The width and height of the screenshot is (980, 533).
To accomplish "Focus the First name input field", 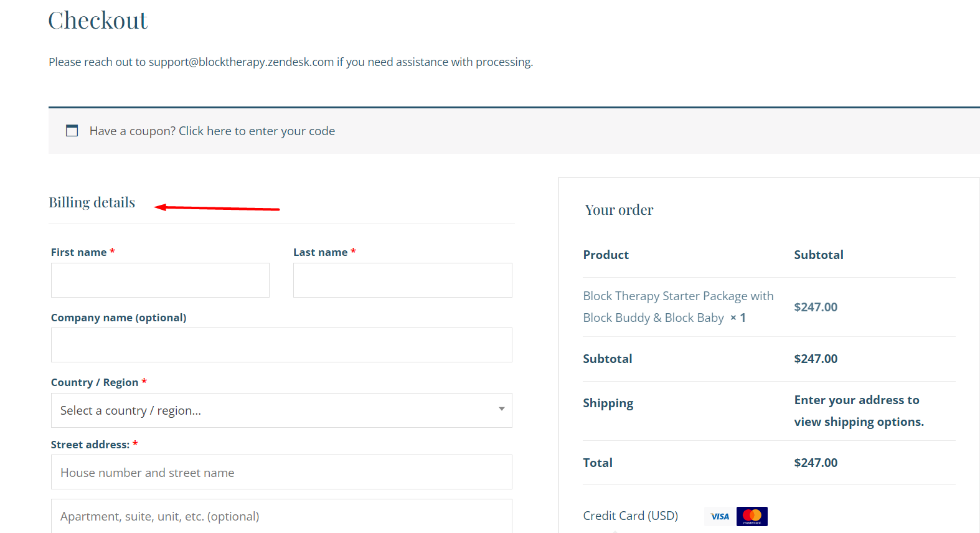I will point(160,280).
